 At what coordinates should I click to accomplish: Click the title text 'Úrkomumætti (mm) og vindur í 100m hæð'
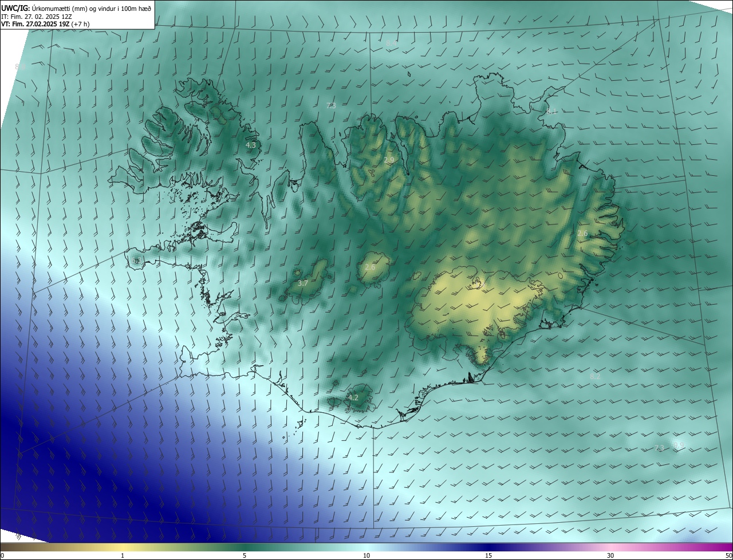point(92,8)
